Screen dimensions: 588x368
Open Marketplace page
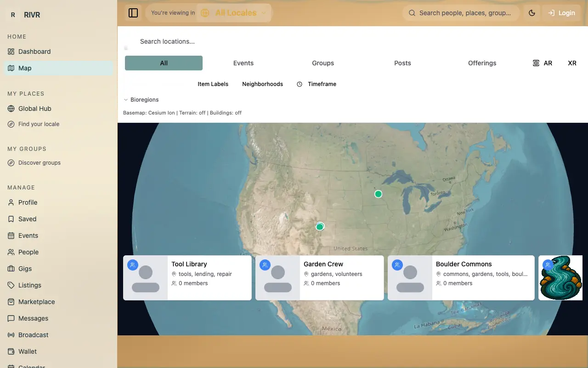(x=58, y=302)
